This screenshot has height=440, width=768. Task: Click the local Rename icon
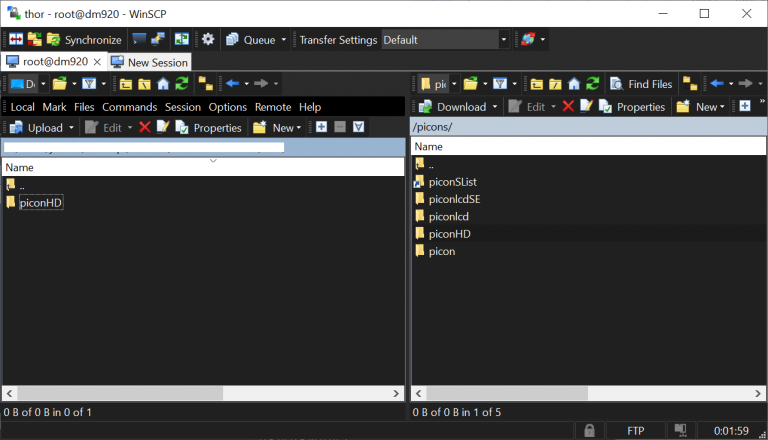click(x=163, y=127)
